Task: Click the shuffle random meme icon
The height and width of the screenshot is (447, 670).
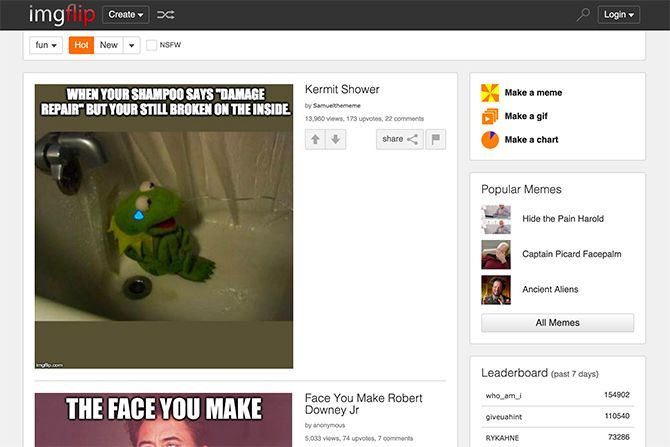Action: tap(165, 15)
